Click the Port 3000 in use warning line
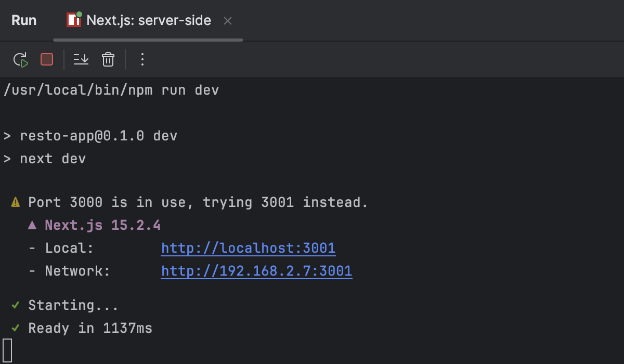This screenshot has height=364, width=624. 198,202
